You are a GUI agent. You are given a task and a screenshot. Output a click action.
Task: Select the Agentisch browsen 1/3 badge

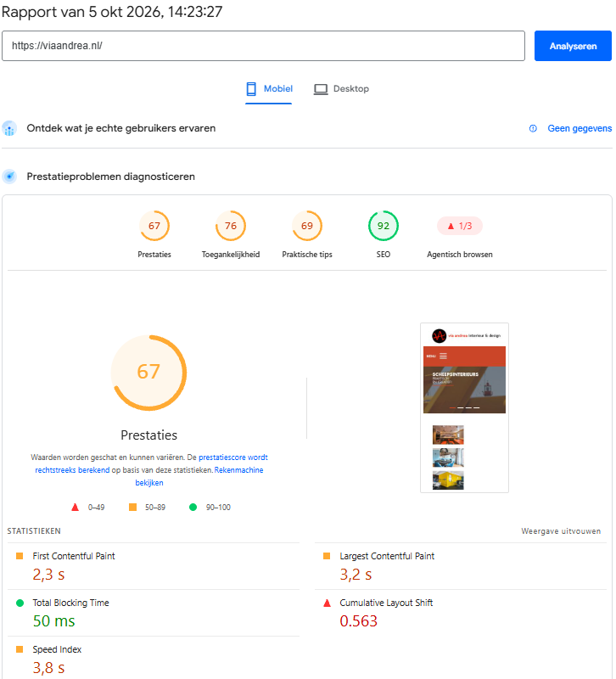(459, 226)
